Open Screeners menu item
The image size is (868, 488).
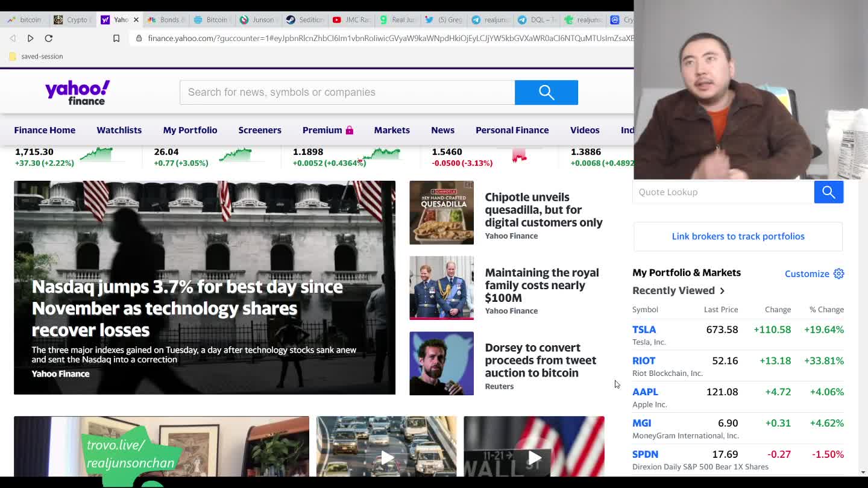(x=260, y=130)
